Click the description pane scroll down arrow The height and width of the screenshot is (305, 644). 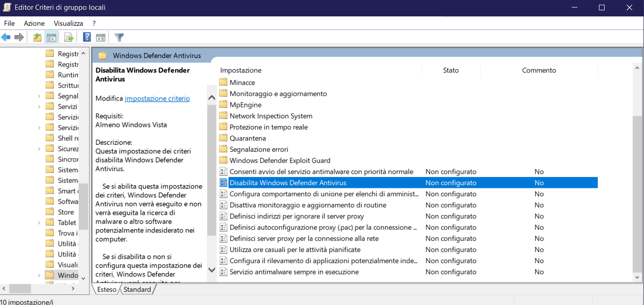(x=212, y=270)
